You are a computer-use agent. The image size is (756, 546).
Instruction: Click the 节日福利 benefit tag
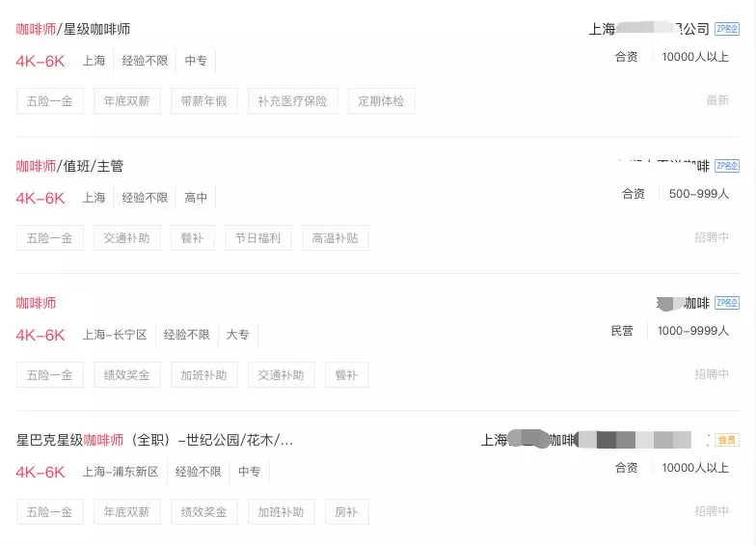coord(257,237)
